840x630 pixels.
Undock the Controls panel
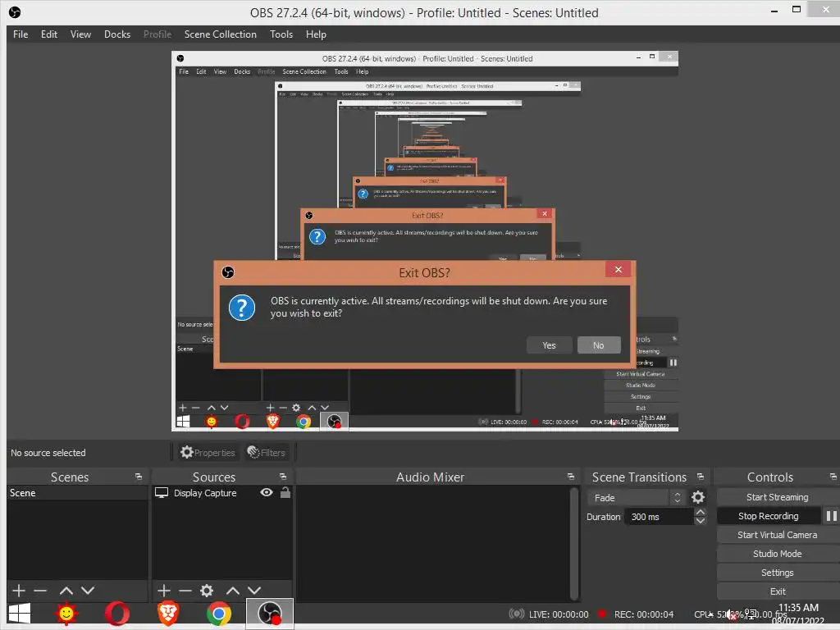coord(833,477)
